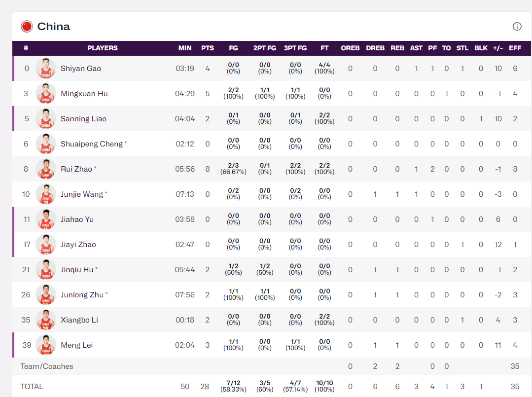532x397 pixels.
Task: Sort by the MIN column header
Action: tap(185, 48)
